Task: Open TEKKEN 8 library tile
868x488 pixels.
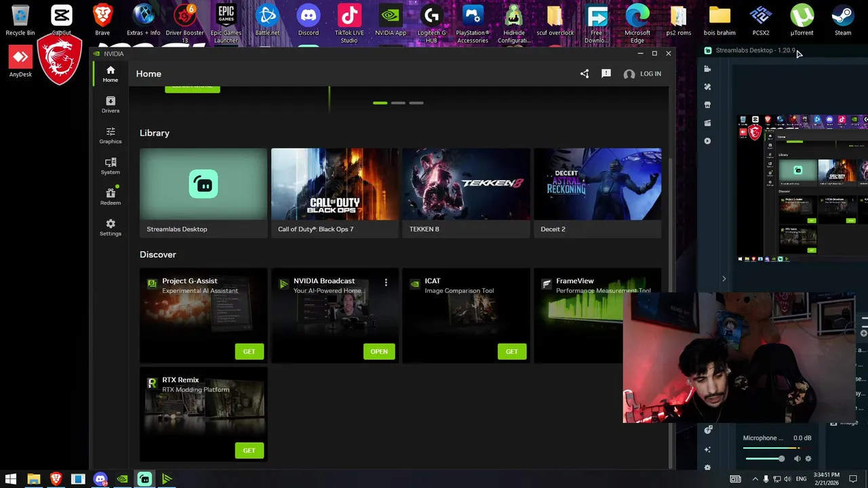Action: (466, 192)
